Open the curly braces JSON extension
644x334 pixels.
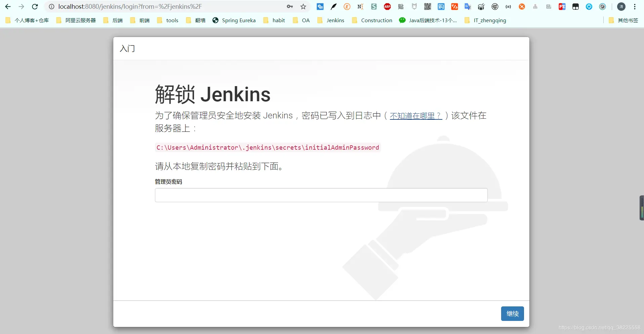point(508,7)
